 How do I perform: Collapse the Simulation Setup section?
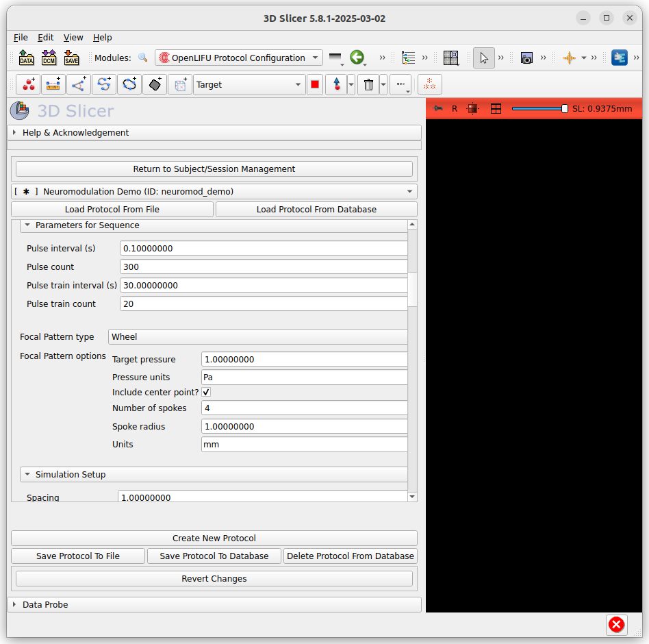click(214, 474)
